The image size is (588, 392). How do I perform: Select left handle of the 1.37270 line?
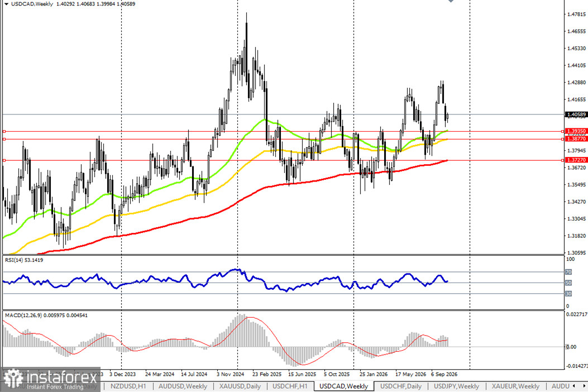4,160
